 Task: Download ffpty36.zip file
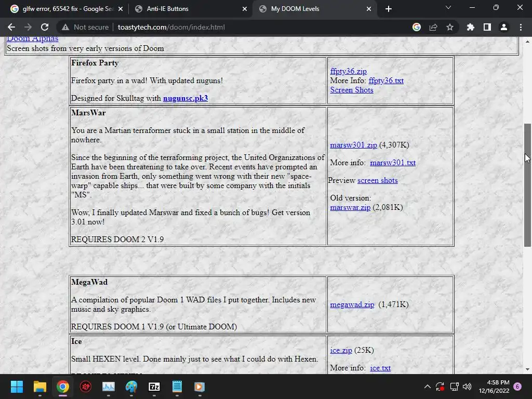349,71
